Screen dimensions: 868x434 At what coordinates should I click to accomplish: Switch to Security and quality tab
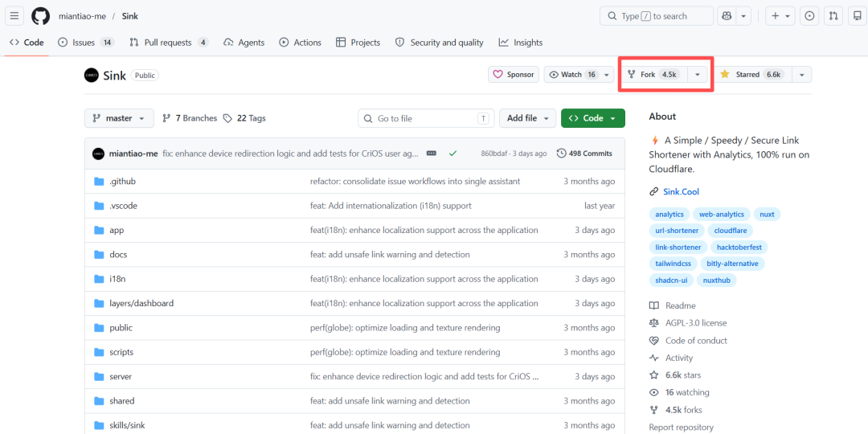440,42
